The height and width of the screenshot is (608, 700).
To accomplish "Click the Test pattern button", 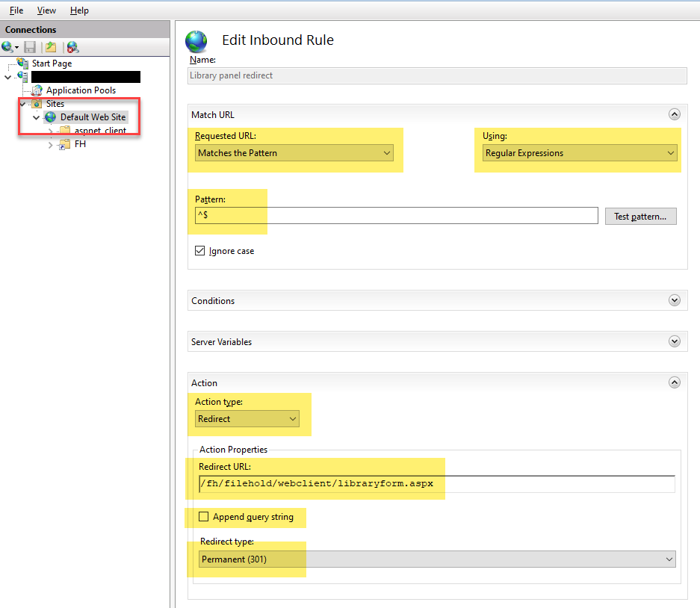I will click(x=640, y=216).
